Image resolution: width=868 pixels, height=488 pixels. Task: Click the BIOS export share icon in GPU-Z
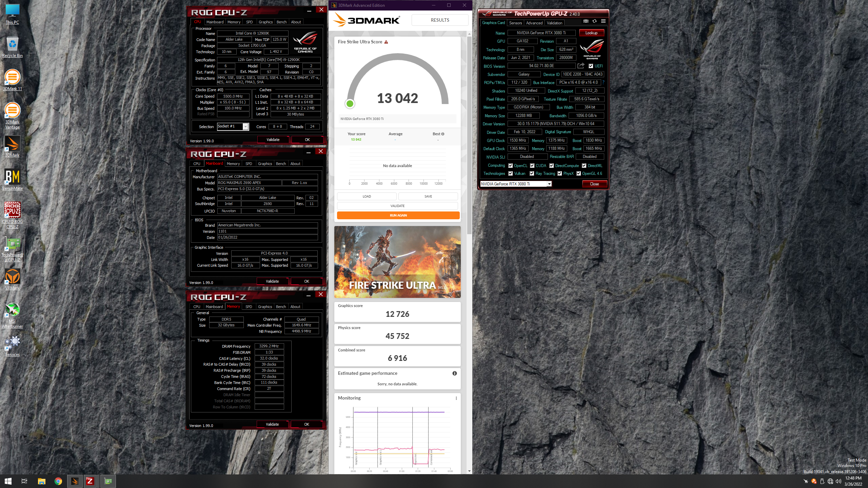[x=581, y=66]
